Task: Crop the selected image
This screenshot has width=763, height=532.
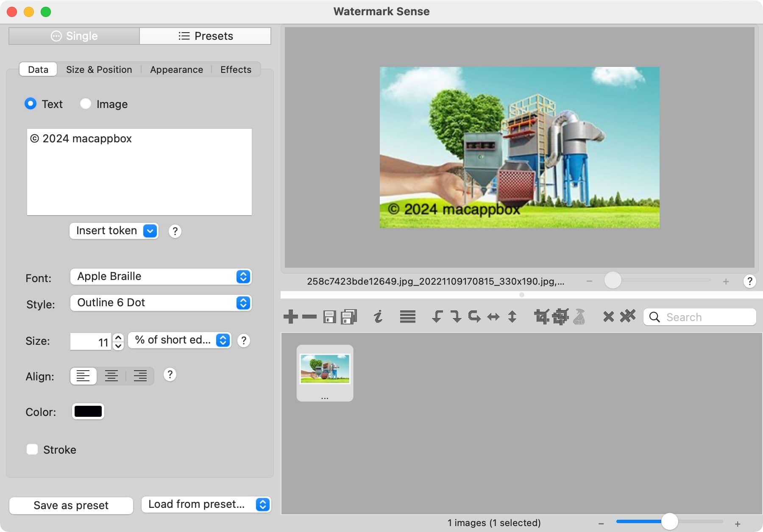Action: [x=541, y=316]
